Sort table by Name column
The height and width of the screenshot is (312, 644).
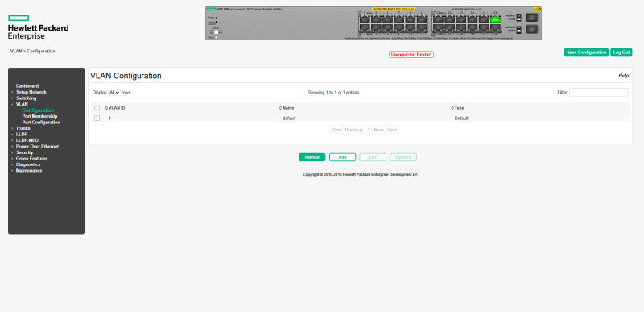[x=287, y=108]
